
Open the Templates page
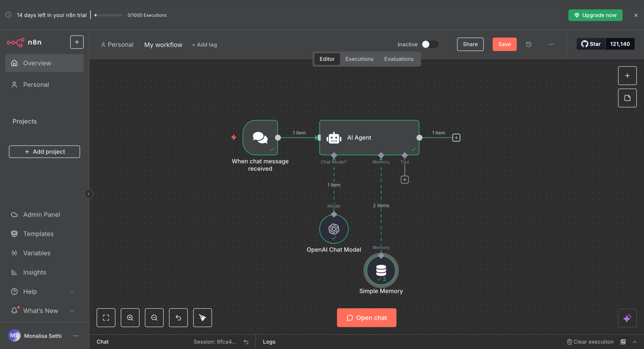pyautogui.click(x=44, y=234)
